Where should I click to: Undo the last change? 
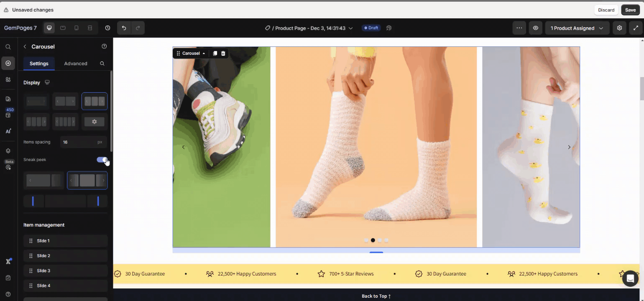pos(124,28)
